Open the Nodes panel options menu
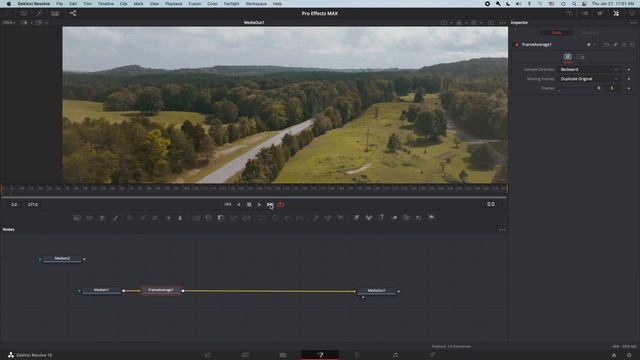The width and height of the screenshot is (640, 360). point(502,229)
